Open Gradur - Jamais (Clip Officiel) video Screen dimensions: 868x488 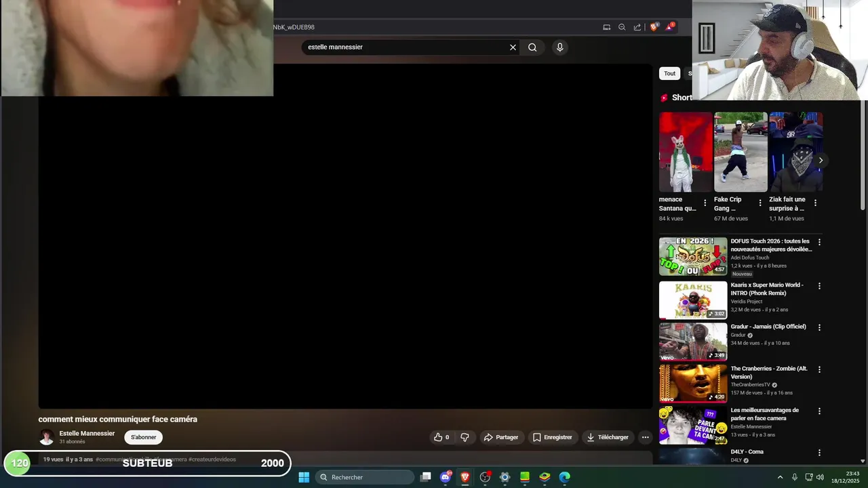[x=768, y=327]
